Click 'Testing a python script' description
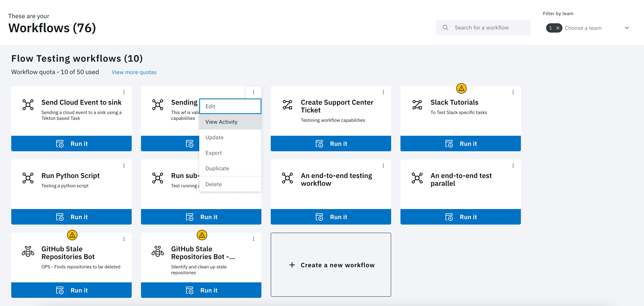Screen dimensions: 644x306 (65, 186)
